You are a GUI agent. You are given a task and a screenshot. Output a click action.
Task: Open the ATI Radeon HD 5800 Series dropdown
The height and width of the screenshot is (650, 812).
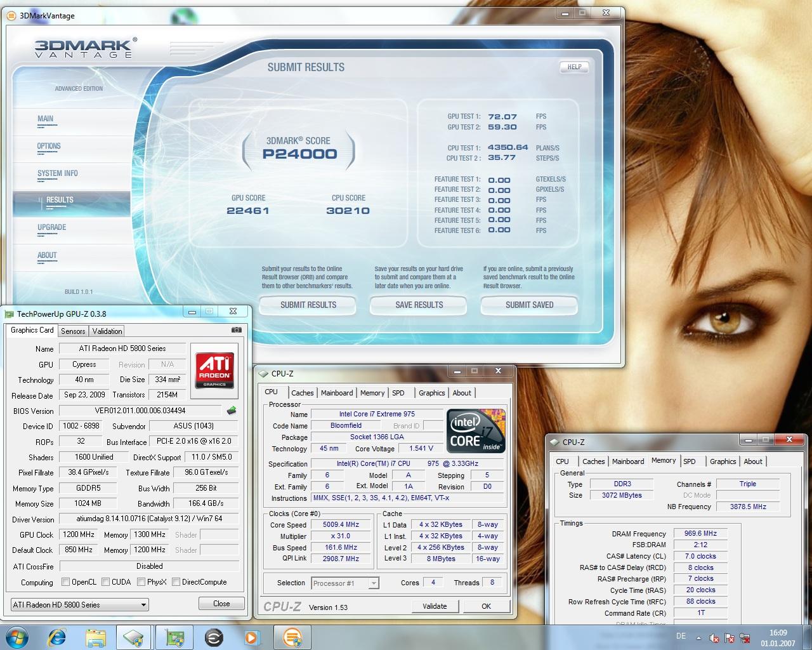pos(80,605)
